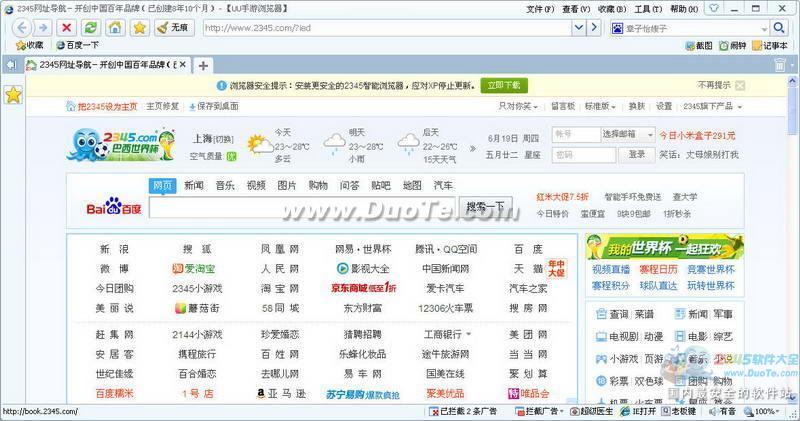
Task: Click the green 立即下载 button
Action: pos(504,85)
